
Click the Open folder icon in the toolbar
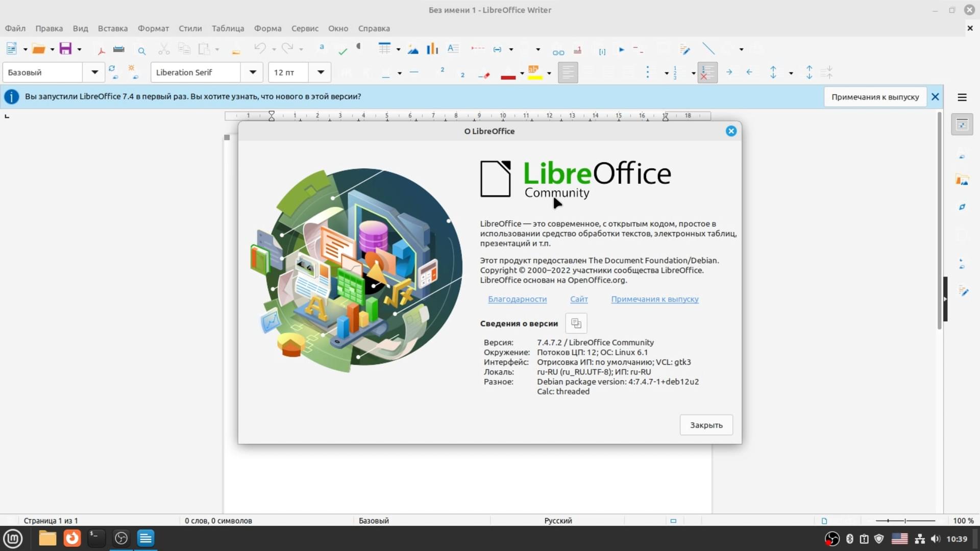[x=38, y=49]
